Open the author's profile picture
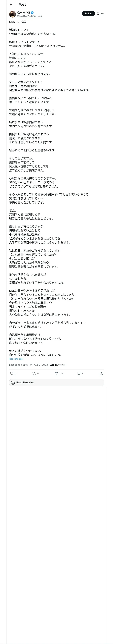 pyautogui.click(x=13, y=14)
